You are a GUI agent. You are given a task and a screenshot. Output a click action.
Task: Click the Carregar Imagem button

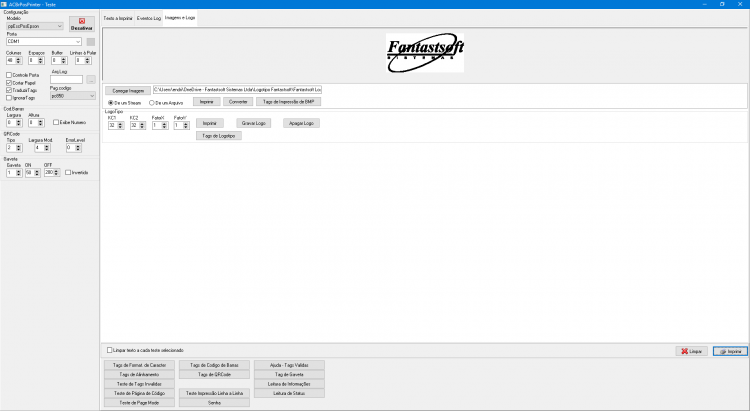pos(128,90)
